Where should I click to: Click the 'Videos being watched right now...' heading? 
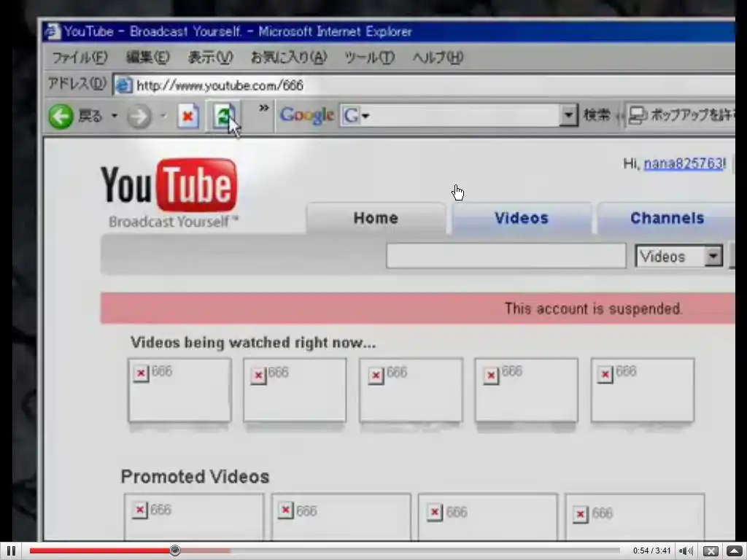(253, 343)
